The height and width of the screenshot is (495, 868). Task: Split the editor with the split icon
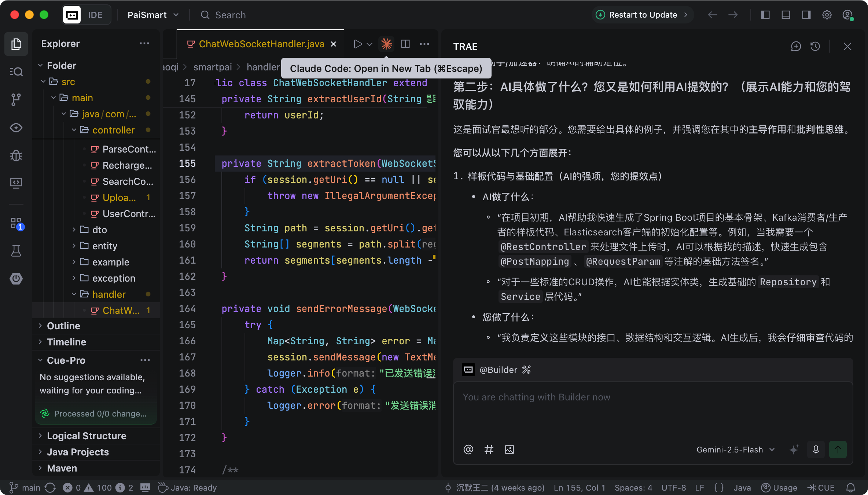[405, 44]
